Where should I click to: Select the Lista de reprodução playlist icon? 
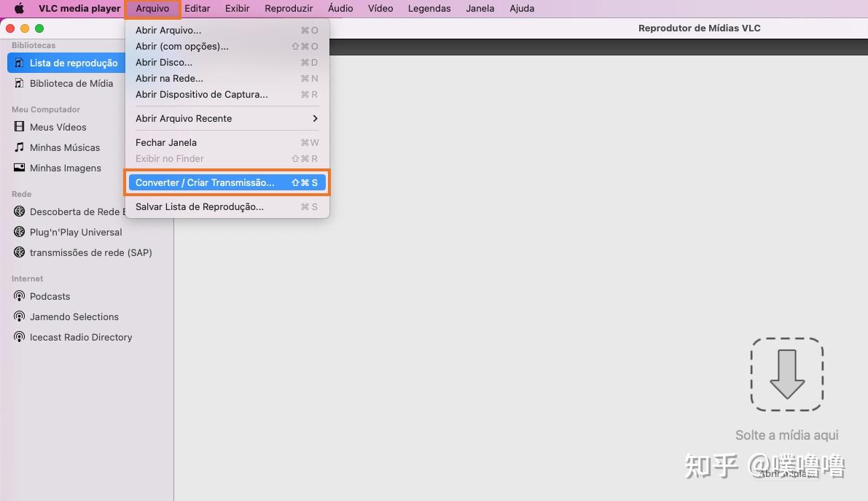(19, 63)
